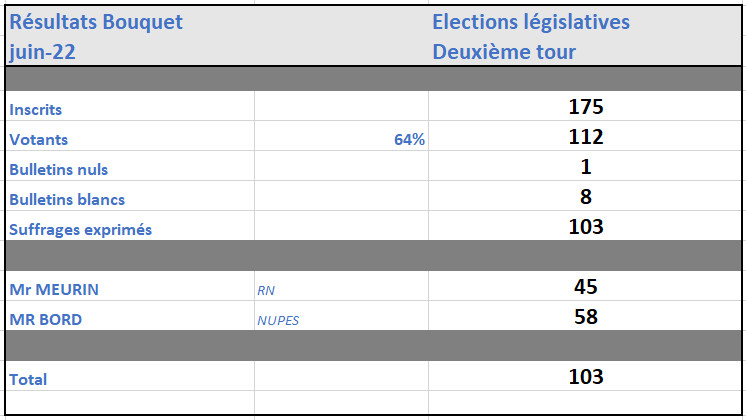Select the "Elections législatives" heading cell
Viewport: 746px width, 420px height.
[x=531, y=22]
